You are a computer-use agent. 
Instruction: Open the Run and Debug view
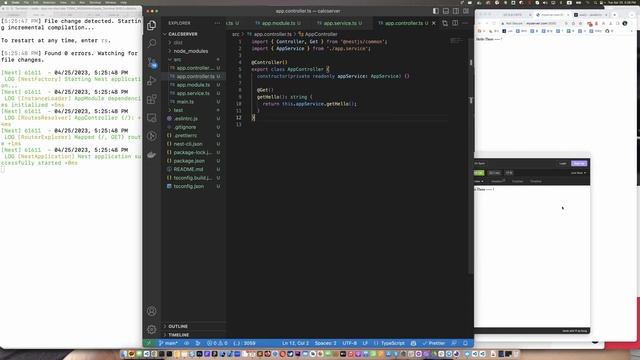pos(151,80)
